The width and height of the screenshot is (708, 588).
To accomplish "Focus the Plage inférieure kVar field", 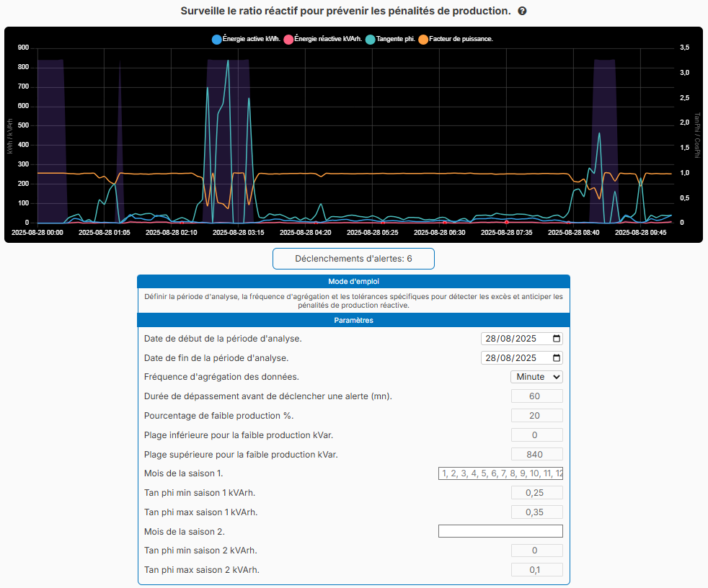I will click(537, 435).
